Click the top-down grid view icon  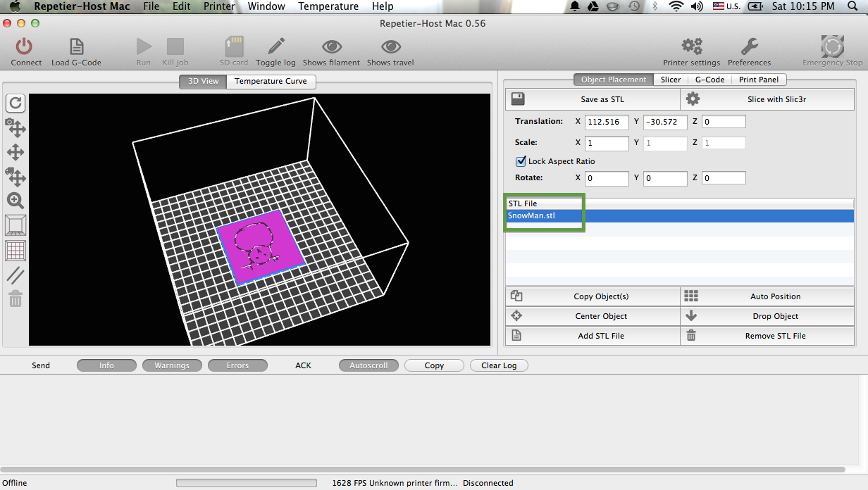point(15,251)
